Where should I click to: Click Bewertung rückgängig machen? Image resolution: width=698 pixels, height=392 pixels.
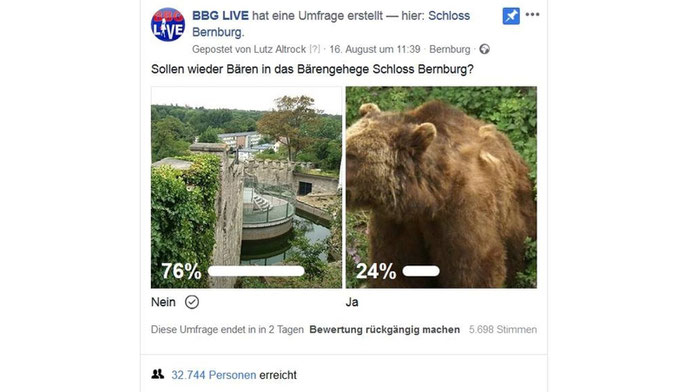(385, 330)
